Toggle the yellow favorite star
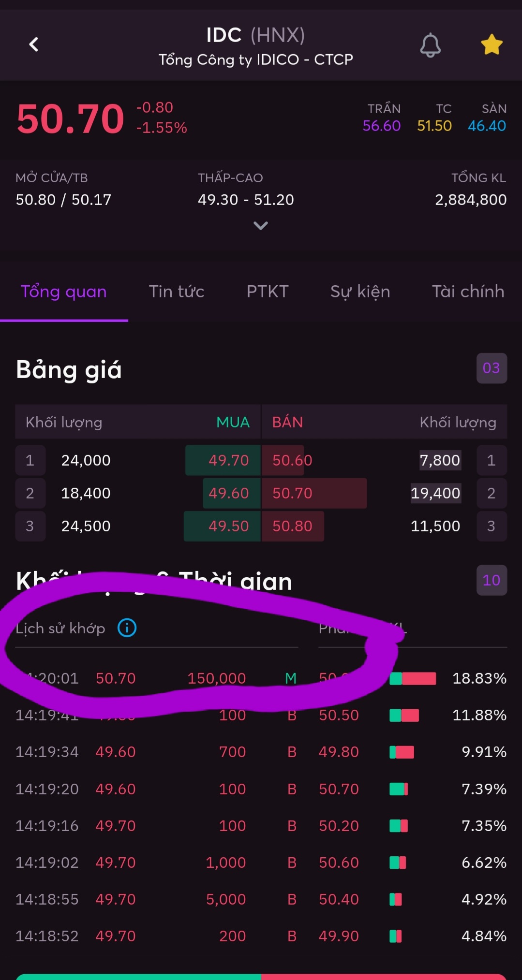Screen dimensions: 522x980 (492, 45)
